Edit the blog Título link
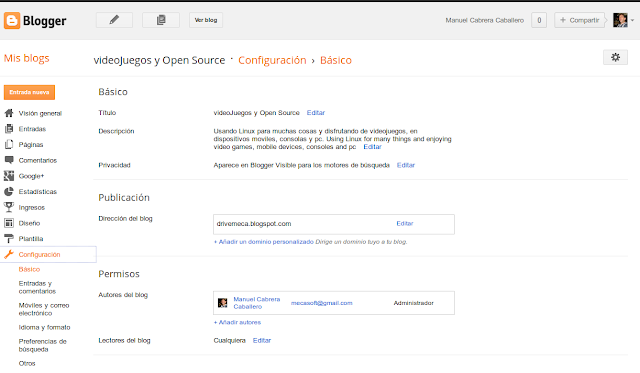The image size is (640, 373). click(x=316, y=113)
